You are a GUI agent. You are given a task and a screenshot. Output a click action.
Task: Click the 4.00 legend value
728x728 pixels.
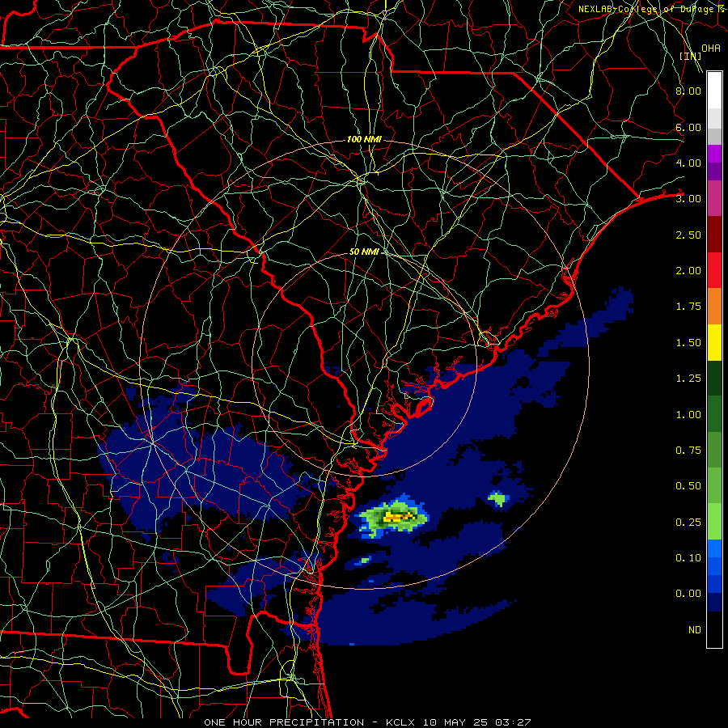688,163
